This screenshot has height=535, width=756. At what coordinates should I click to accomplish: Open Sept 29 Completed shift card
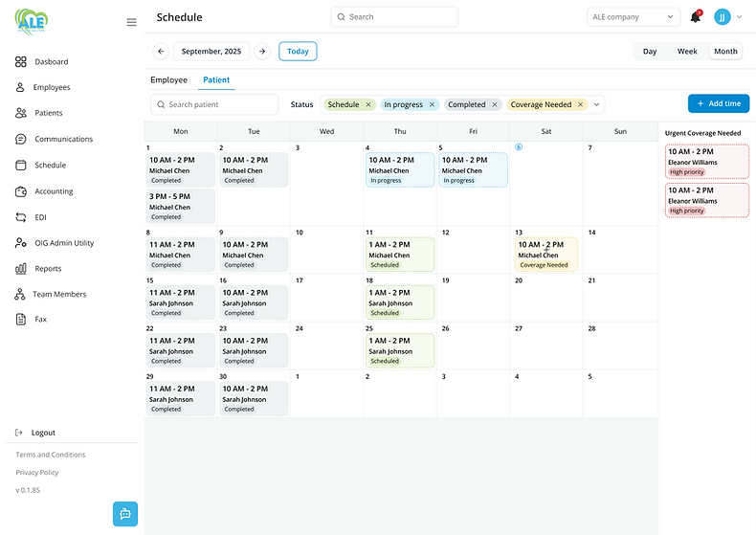[x=181, y=398]
